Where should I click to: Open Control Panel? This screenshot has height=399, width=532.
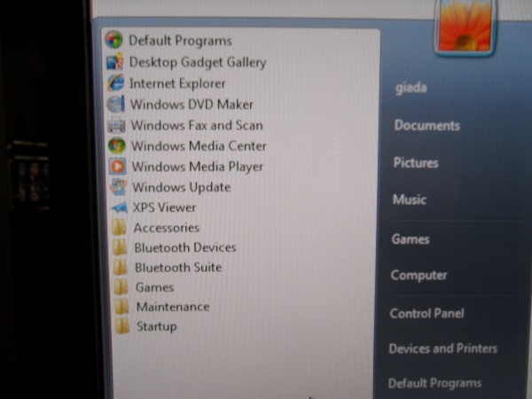pyautogui.click(x=426, y=313)
